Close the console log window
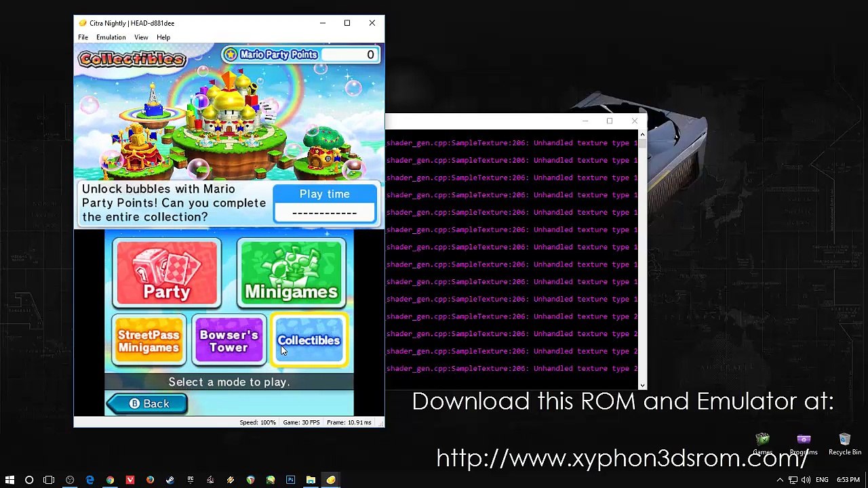This screenshot has height=488, width=868. [635, 121]
